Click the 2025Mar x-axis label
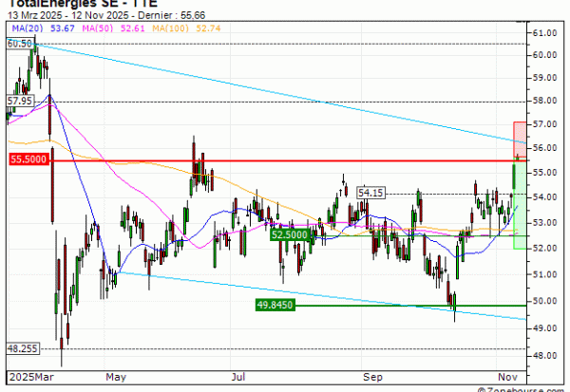Image resolution: width=570 pixels, height=392 pixels. pyautogui.click(x=31, y=377)
